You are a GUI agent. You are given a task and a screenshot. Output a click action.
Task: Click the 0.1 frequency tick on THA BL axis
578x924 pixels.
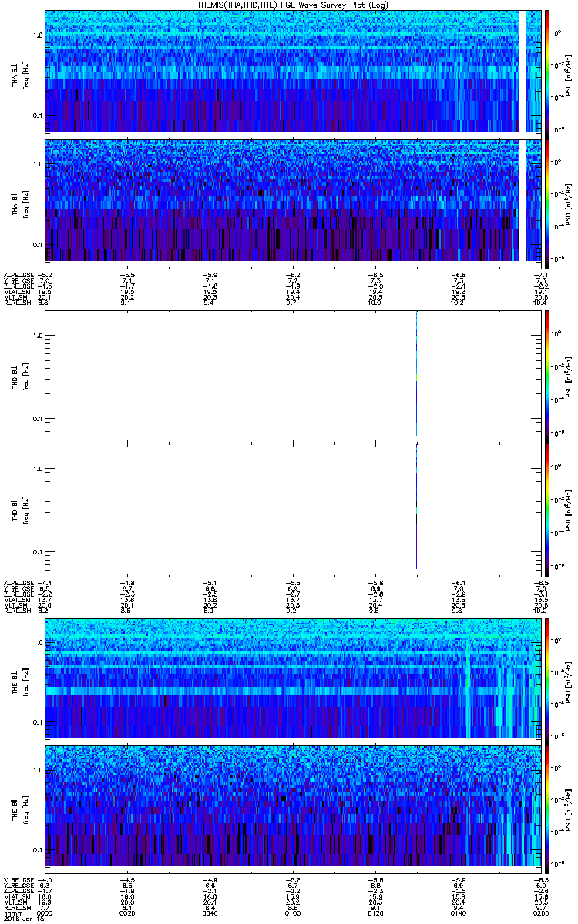[38, 116]
